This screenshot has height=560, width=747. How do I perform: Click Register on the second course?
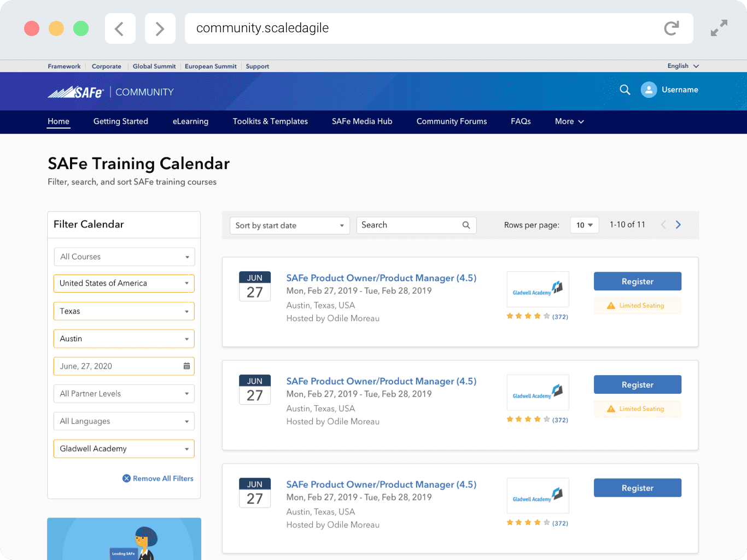638,384
